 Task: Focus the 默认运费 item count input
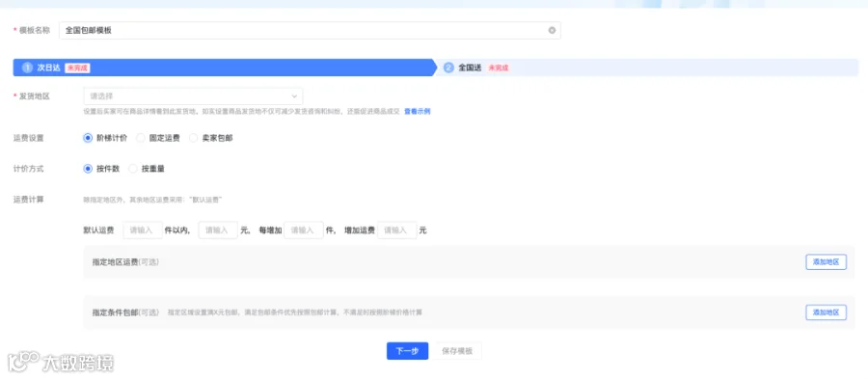click(143, 230)
